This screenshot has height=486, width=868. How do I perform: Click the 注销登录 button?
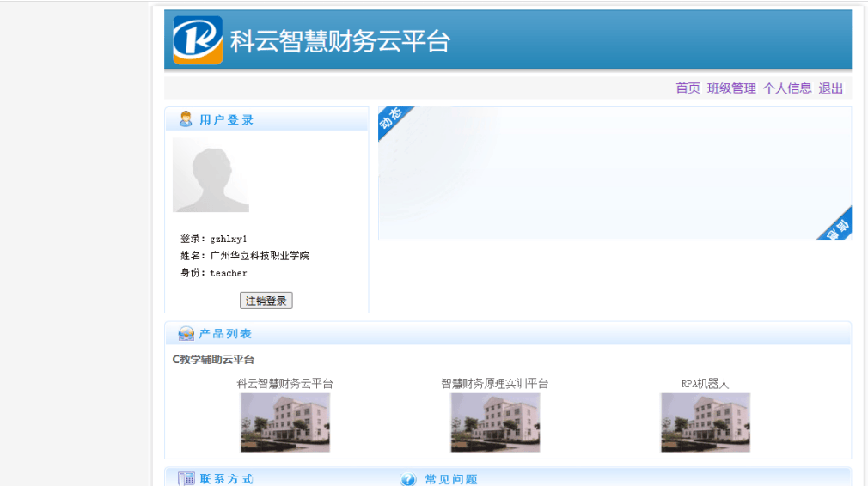coord(266,301)
